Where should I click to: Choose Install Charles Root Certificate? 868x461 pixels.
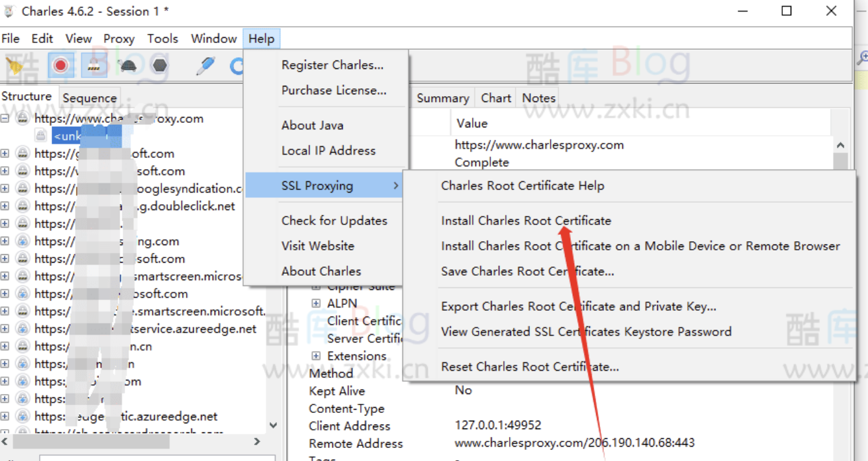[x=525, y=221]
